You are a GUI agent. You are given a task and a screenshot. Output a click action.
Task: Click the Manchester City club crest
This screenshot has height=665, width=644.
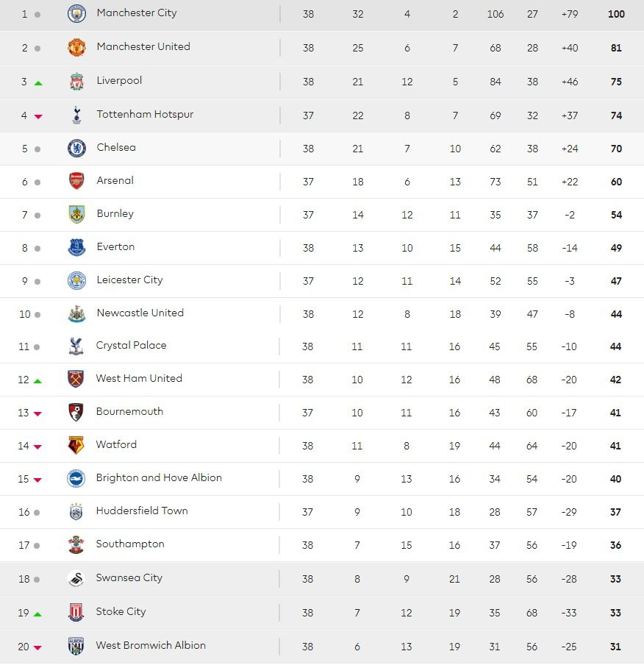tap(76, 13)
